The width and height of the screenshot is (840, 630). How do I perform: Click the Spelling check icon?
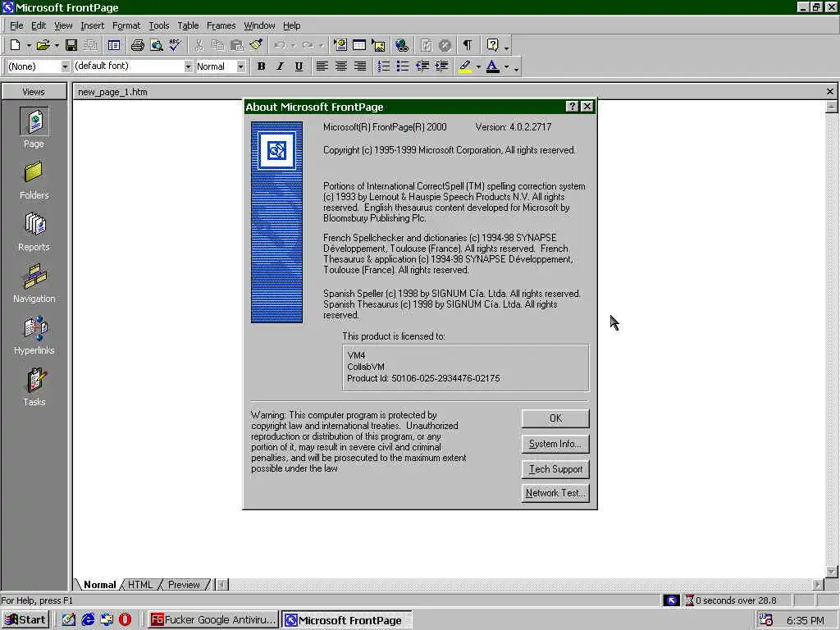click(176, 46)
